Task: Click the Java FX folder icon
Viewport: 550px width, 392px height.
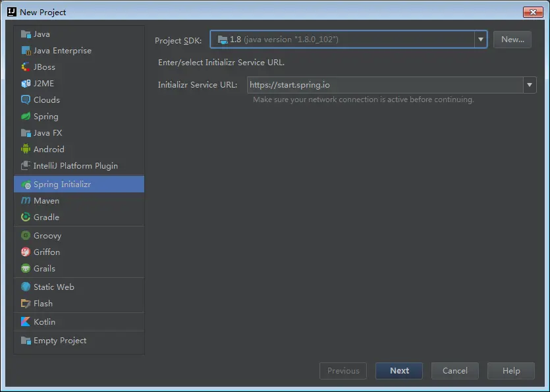Action: (x=26, y=133)
